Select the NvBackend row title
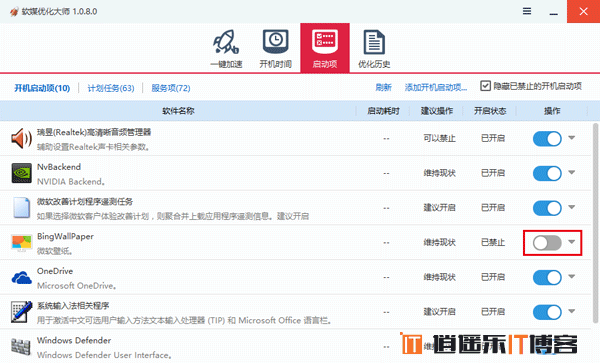This screenshot has width=600, height=363. [59, 167]
